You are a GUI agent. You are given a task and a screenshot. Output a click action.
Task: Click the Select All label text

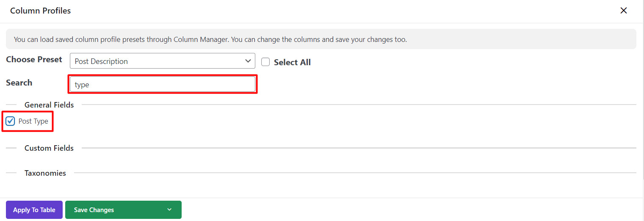click(292, 62)
